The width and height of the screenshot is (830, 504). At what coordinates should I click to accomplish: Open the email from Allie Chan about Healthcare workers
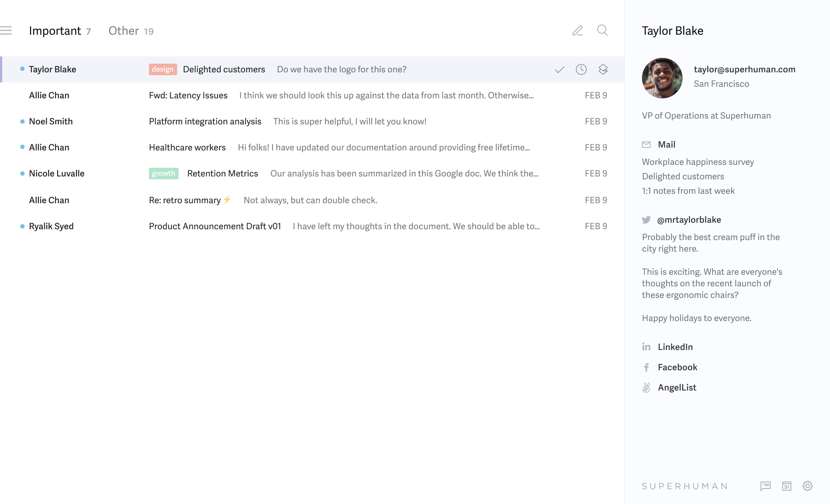[187, 147]
